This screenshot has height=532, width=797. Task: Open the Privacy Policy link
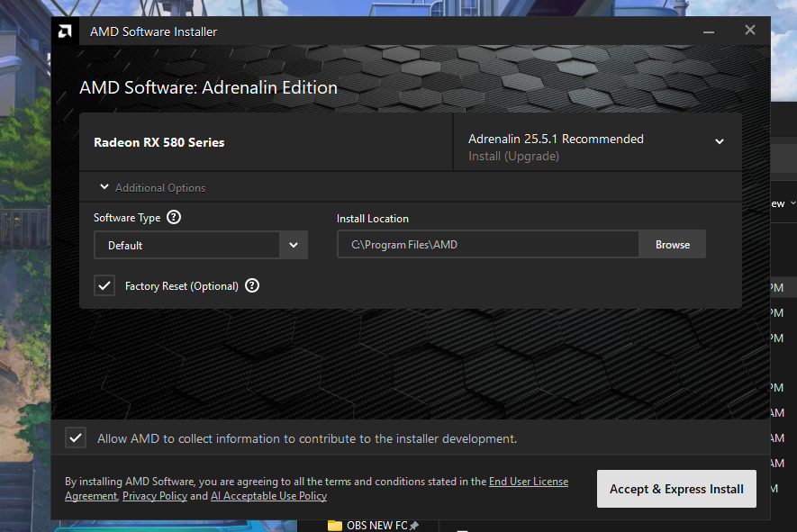tap(155, 496)
